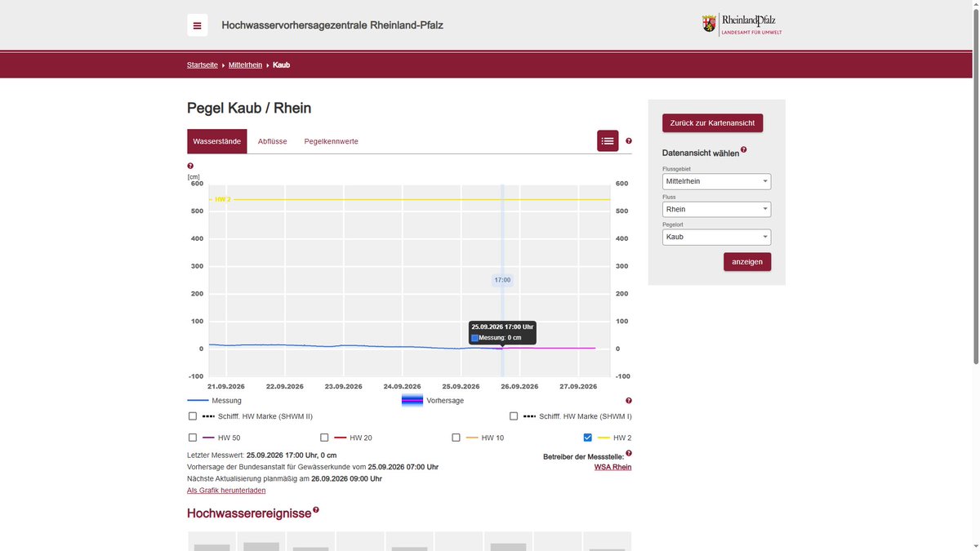Uncheck the HW 2 checkbox
Viewport: 980px width, 551px height.
(588, 438)
